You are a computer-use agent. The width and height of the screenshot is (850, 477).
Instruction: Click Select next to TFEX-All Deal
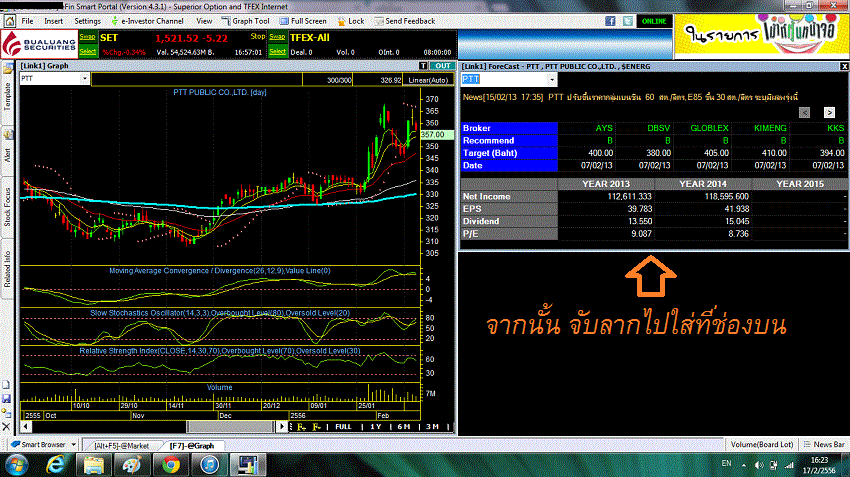point(277,51)
